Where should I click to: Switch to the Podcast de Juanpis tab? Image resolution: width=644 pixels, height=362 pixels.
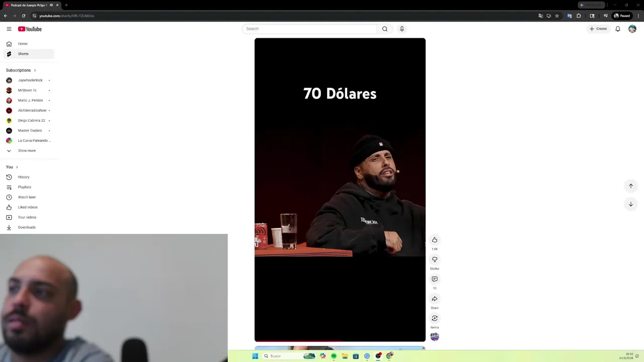29,5
